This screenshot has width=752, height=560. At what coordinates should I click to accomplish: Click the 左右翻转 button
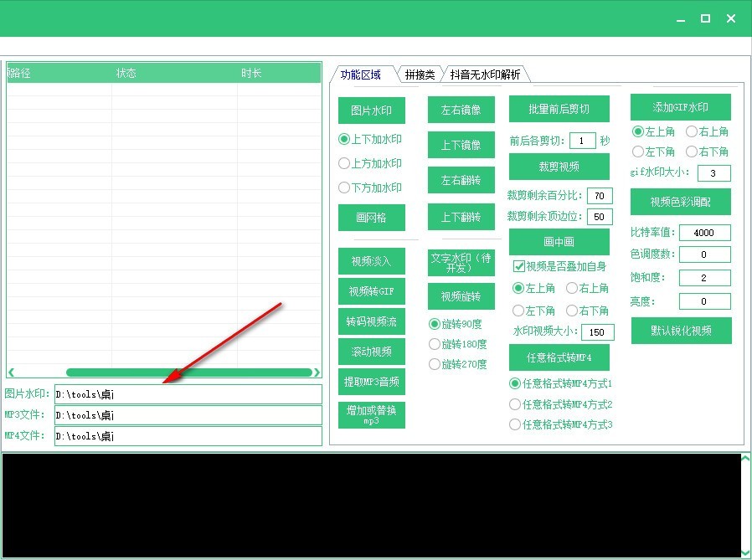tap(461, 180)
